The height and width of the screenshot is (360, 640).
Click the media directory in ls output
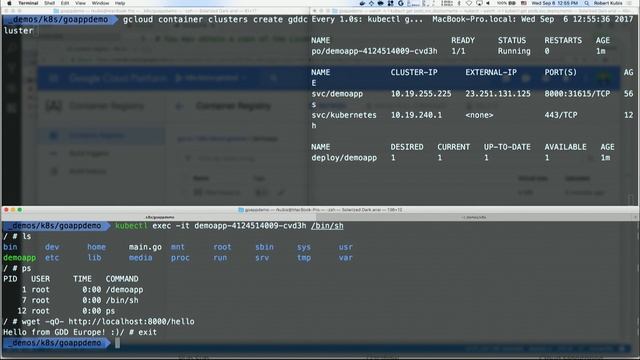pos(140,258)
